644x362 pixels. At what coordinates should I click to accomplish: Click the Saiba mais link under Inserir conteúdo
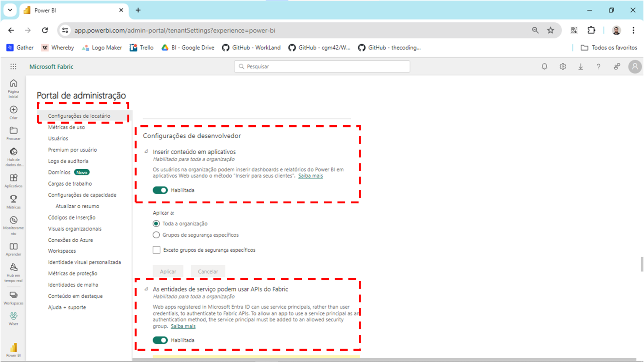310,176
